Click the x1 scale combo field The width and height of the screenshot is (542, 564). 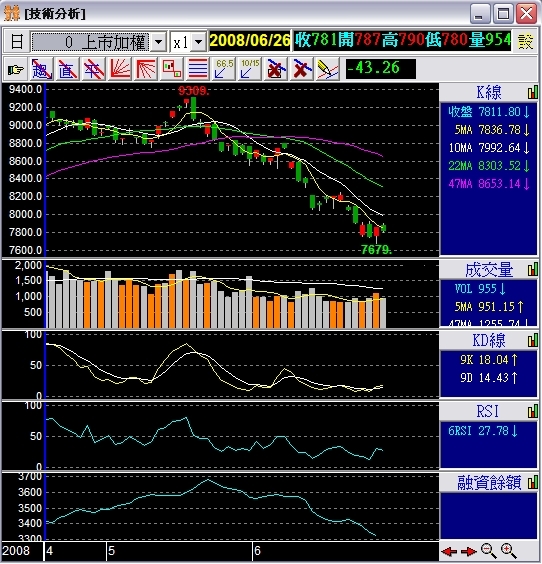coord(188,42)
